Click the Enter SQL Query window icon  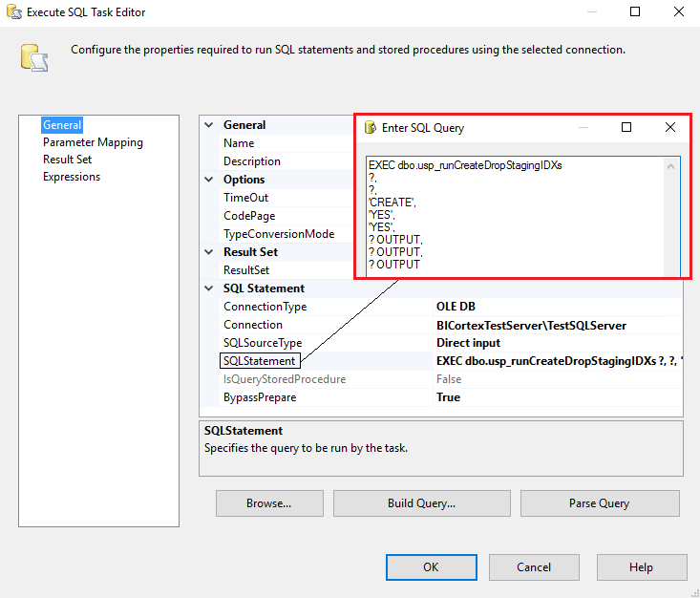click(x=371, y=128)
